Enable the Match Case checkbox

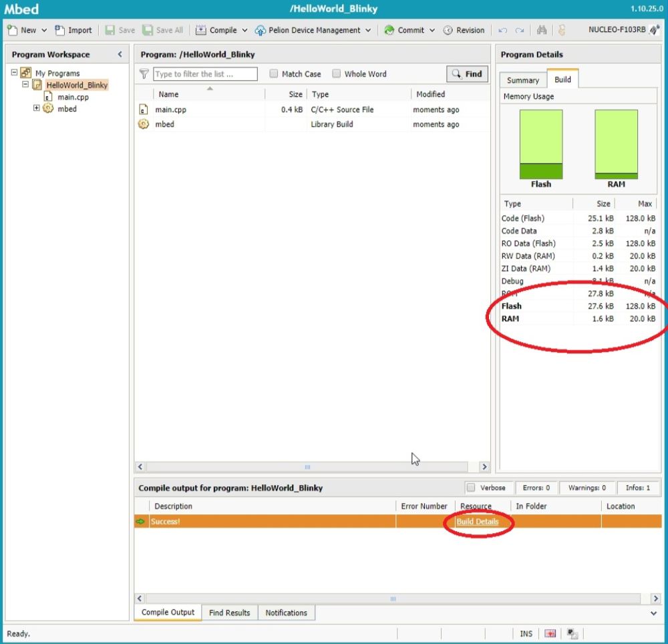[x=273, y=73]
